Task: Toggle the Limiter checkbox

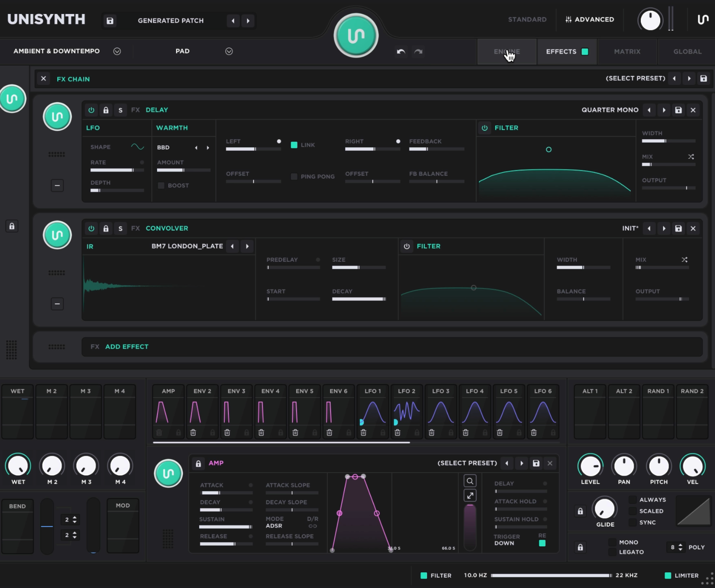Action: 668,576
